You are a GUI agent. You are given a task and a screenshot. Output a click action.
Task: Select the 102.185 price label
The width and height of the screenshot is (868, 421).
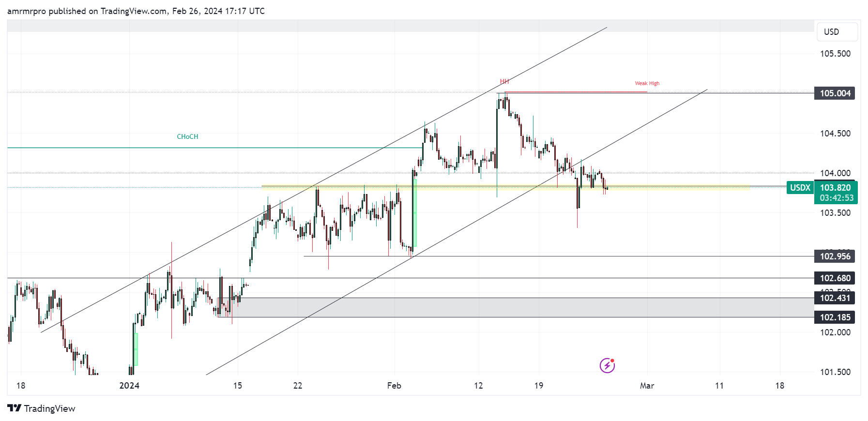(x=835, y=317)
